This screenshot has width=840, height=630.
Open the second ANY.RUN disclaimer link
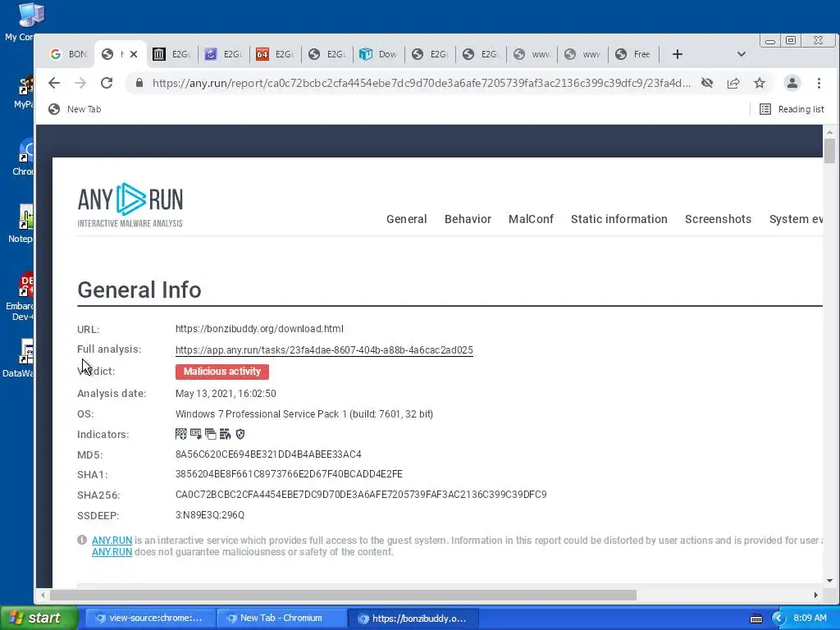(112, 552)
